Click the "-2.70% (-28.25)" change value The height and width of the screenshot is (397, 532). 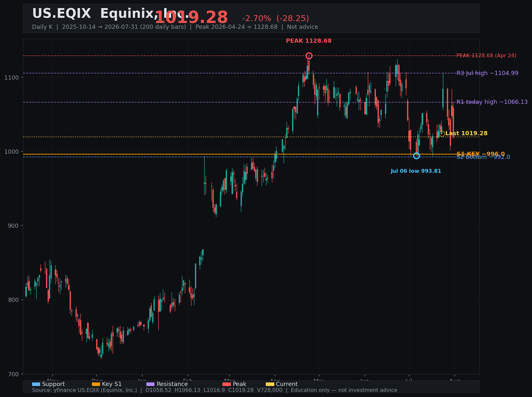click(276, 18)
